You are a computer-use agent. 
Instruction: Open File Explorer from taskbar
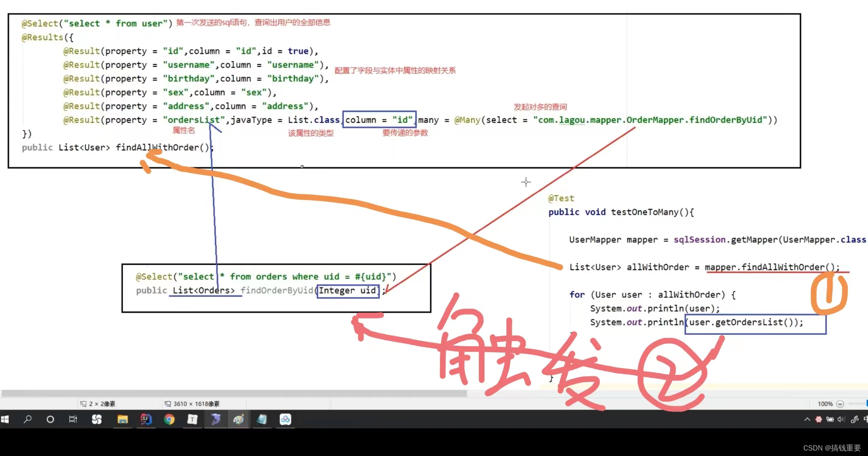(123, 419)
